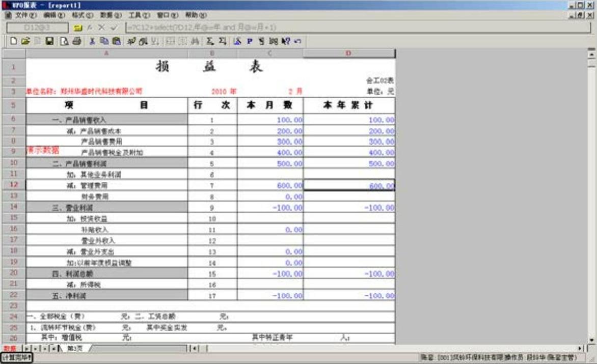This screenshot has height=364, width=597.
Task: Open the 格式(S) menu
Action: pos(82,15)
